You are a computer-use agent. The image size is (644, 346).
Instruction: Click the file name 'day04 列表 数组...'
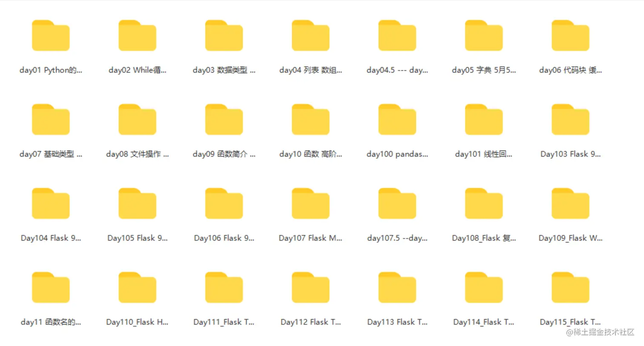[x=310, y=70]
